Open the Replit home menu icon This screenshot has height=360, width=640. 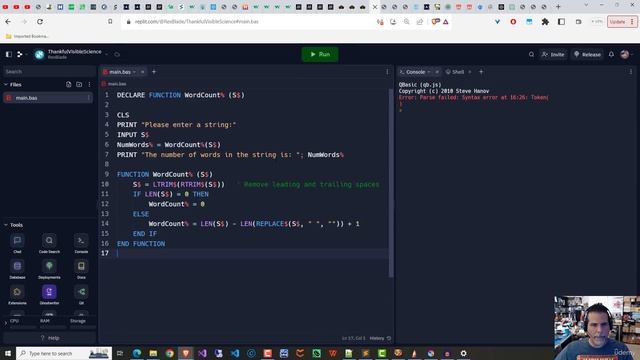point(19,54)
